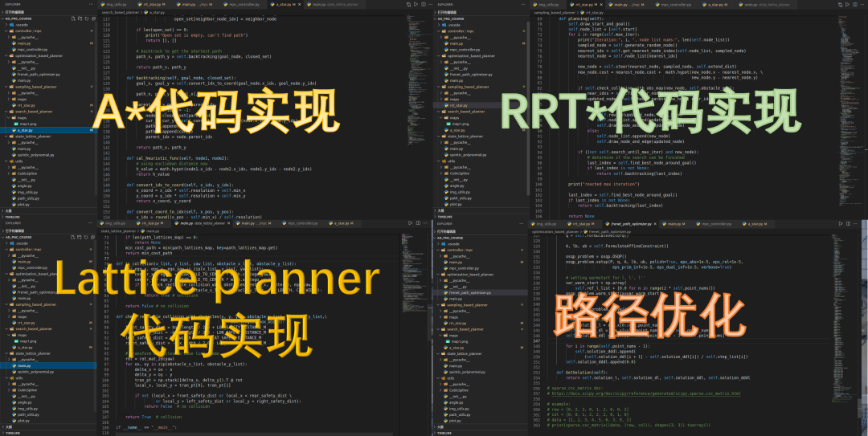Image resolution: width=868 pixels, height=436 pixels.
Task: Open explorer more-actions ellipsis in RRT* window
Action: click(523, 5)
